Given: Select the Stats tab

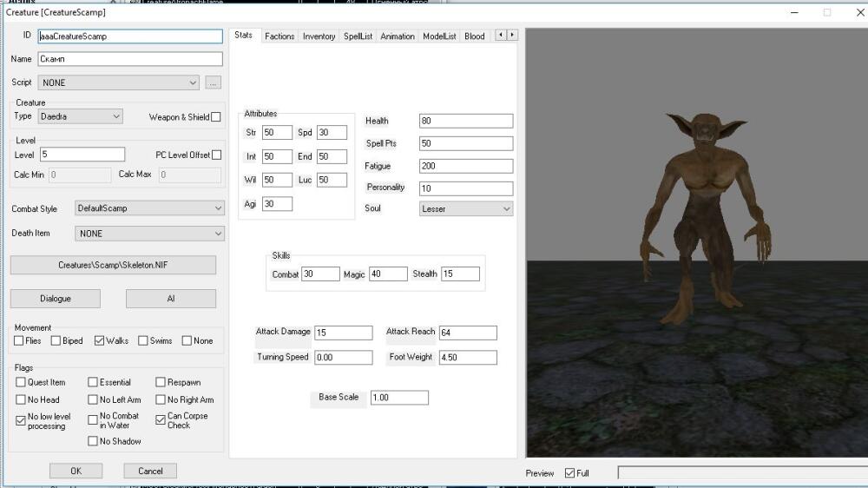Looking at the screenshot, I should coord(244,35).
